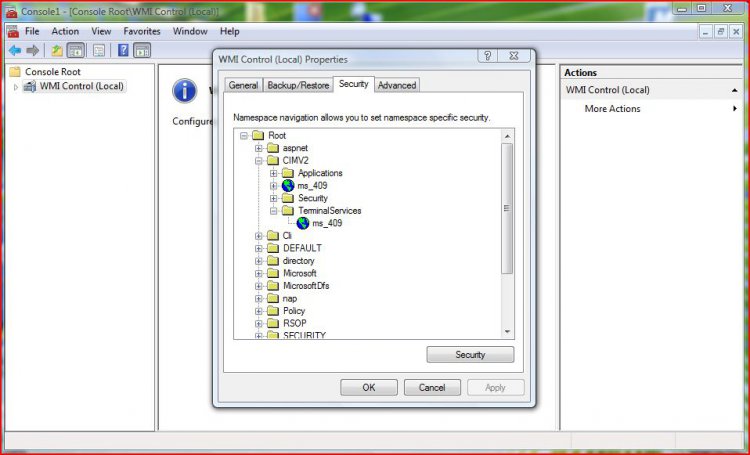Click the Console1 toolbox icon in the menu bar
The image size is (750, 455).
click(x=13, y=32)
